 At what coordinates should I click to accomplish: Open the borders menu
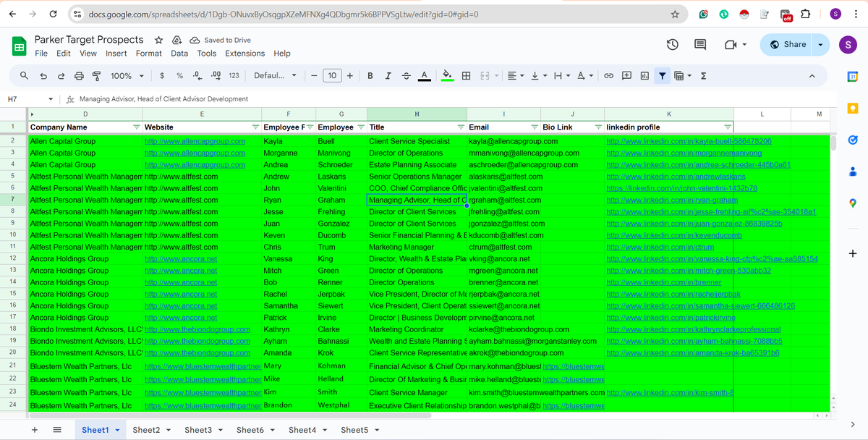click(467, 75)
